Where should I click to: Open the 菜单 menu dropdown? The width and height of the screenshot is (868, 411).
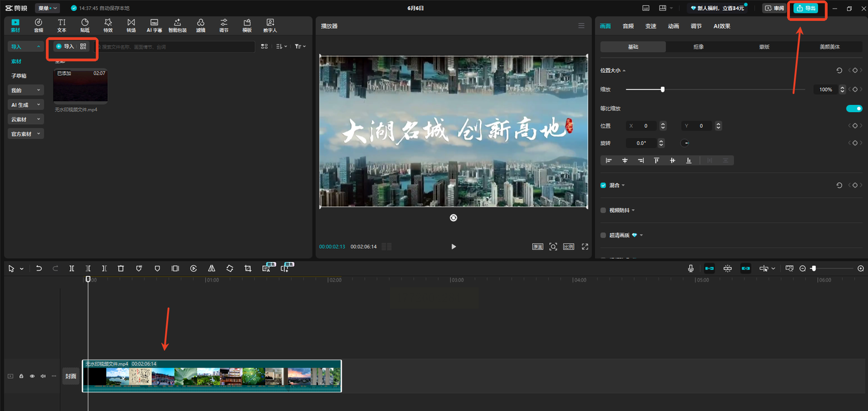47,8
